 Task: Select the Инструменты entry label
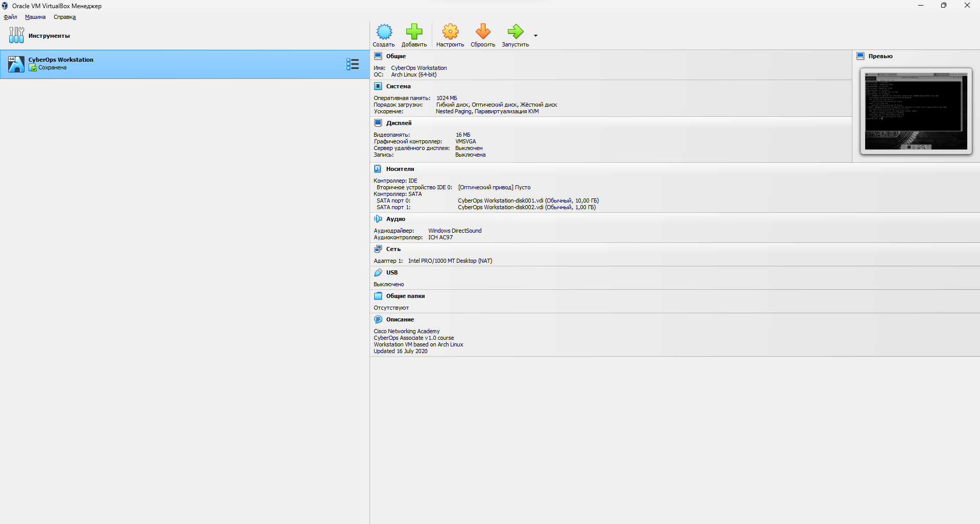tap(49, 36)
